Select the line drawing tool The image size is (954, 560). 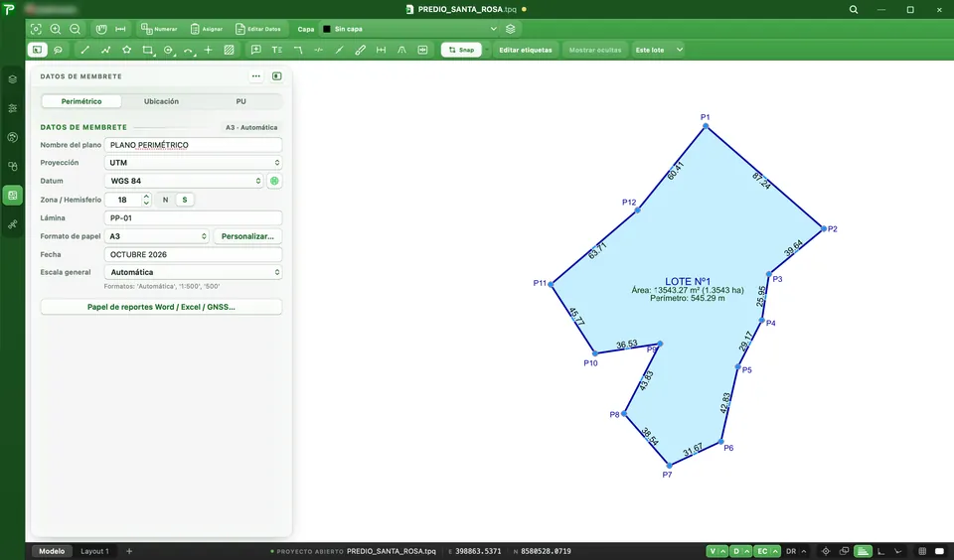(x=85, y=50)
